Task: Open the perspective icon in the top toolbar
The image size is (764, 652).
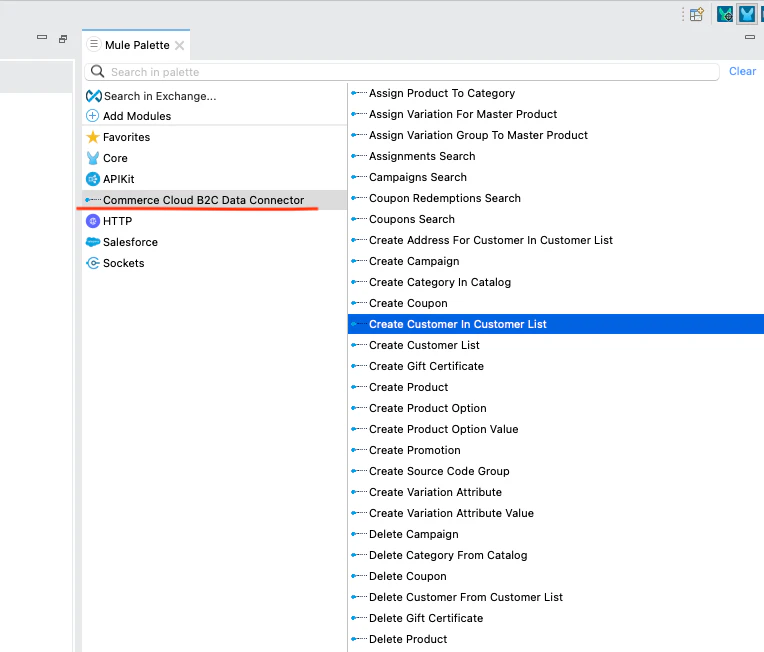Action: click(697, 14)
